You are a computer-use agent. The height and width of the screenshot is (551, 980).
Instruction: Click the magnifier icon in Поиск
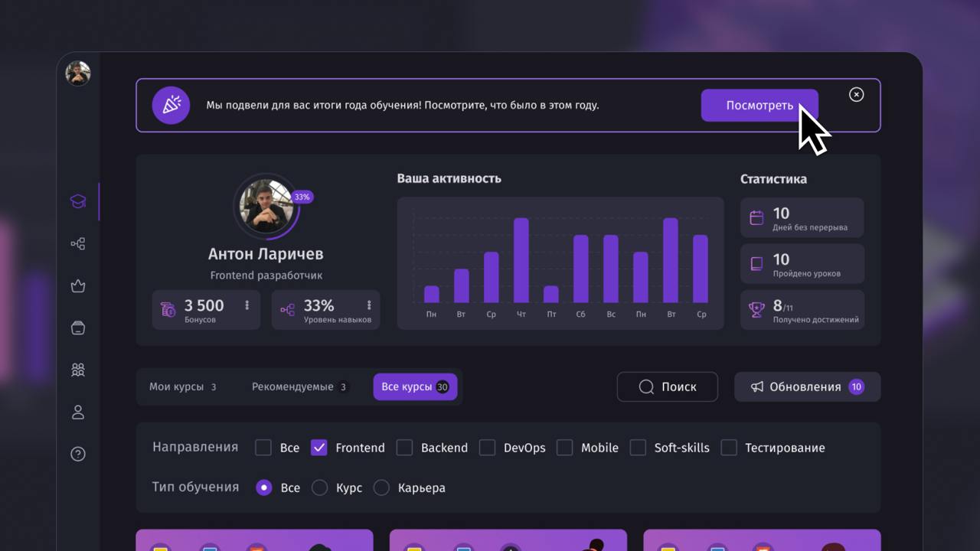tap(646, 387)
